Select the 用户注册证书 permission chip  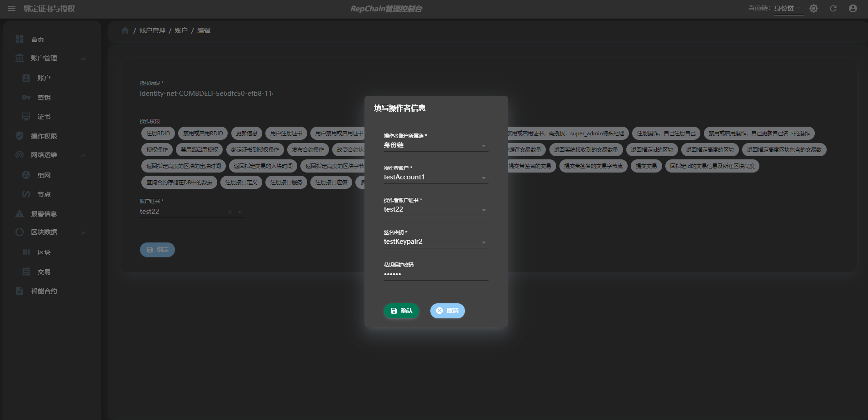tap(286, 133)
